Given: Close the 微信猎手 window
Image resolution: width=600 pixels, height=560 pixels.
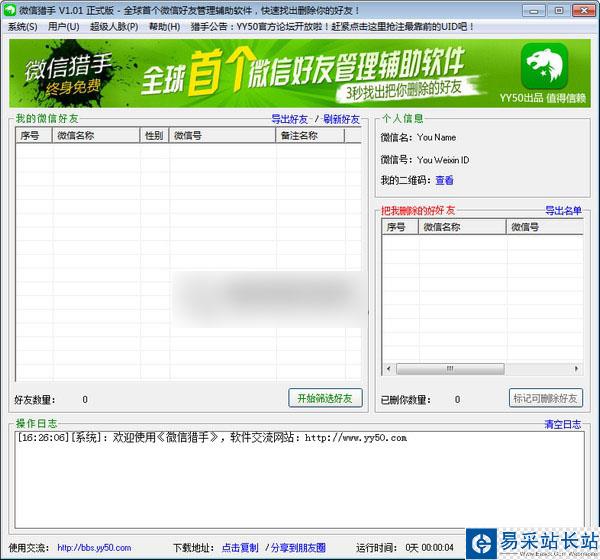Looking at the screenshot, I should pos(584,11).
